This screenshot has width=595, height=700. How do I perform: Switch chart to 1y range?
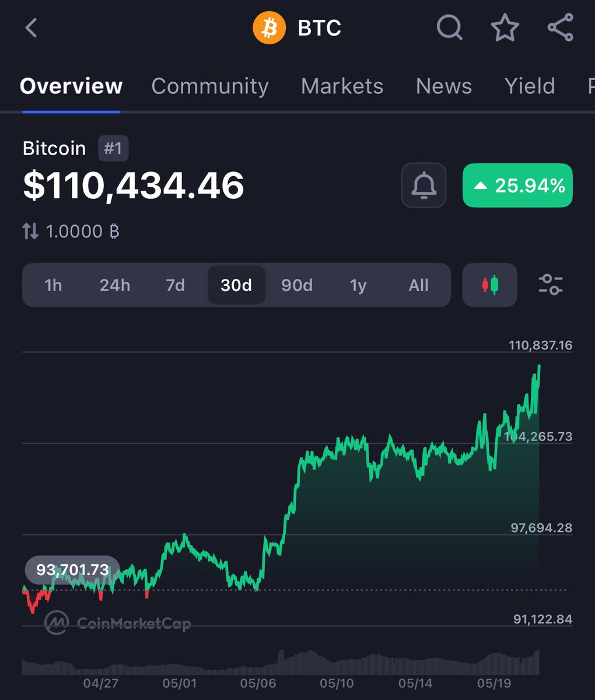[358, 285]
